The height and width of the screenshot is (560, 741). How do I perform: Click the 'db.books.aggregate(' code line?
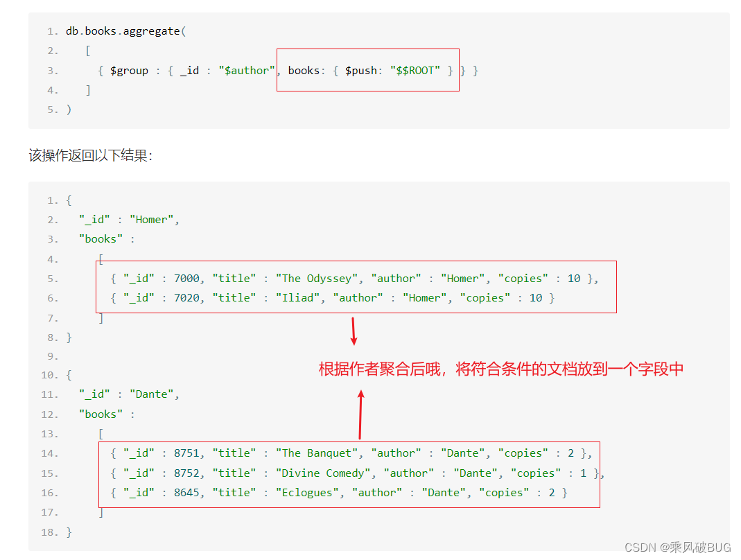pos(126,31)
